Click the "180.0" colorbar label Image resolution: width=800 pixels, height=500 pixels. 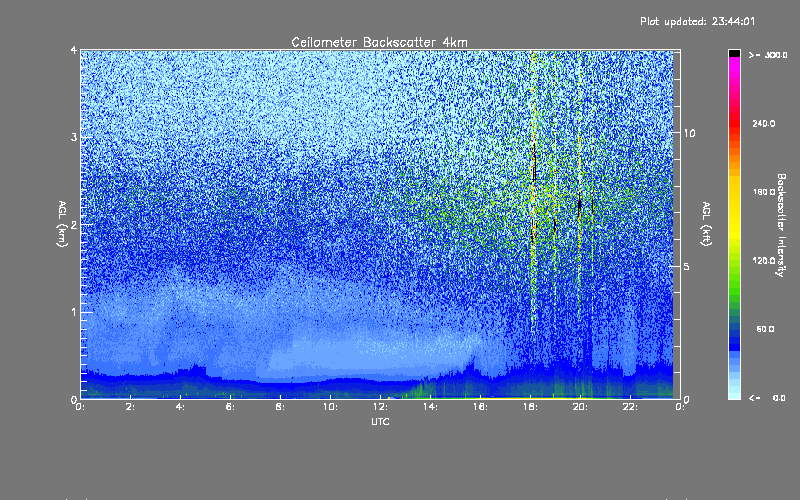coord(764,192)
